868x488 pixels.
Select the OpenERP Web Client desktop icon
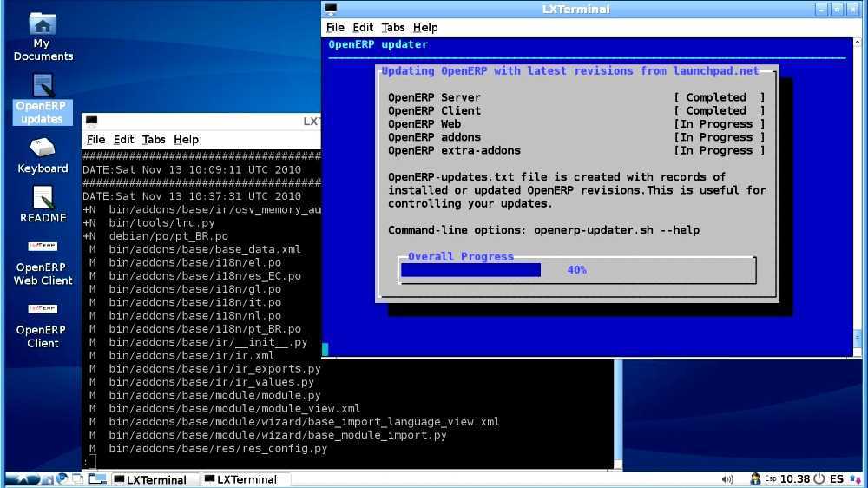(43, 263)
